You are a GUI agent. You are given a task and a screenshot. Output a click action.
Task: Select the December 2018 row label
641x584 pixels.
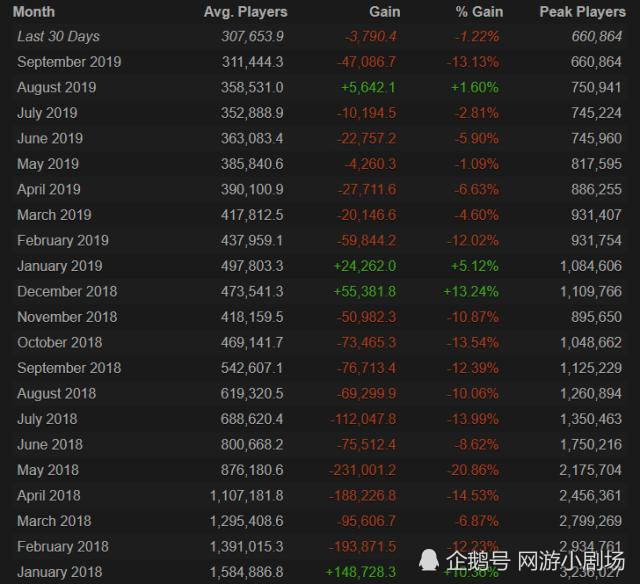pos(67,291)
